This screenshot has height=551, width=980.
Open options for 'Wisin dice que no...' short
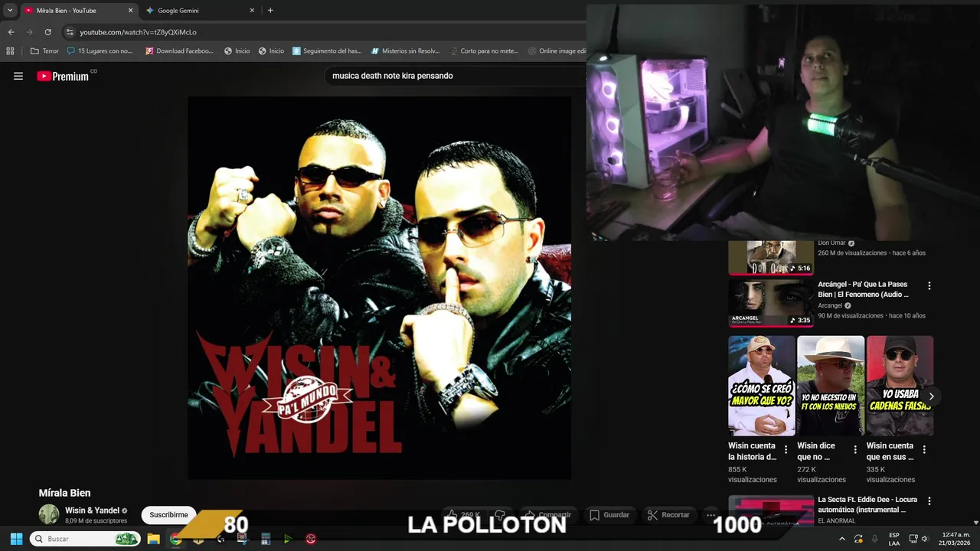tap(855, 450)
